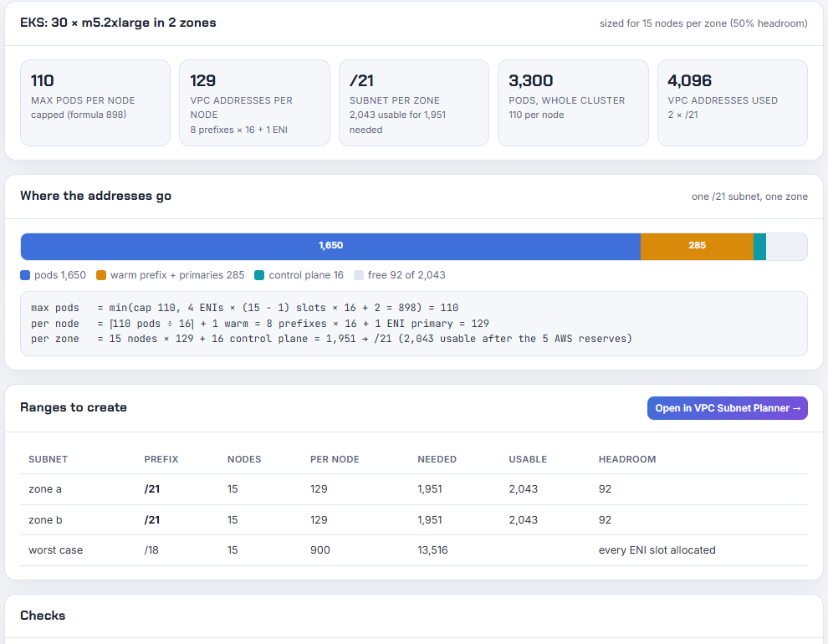Click the 'per zone' formula line

(x=331, y=339)
